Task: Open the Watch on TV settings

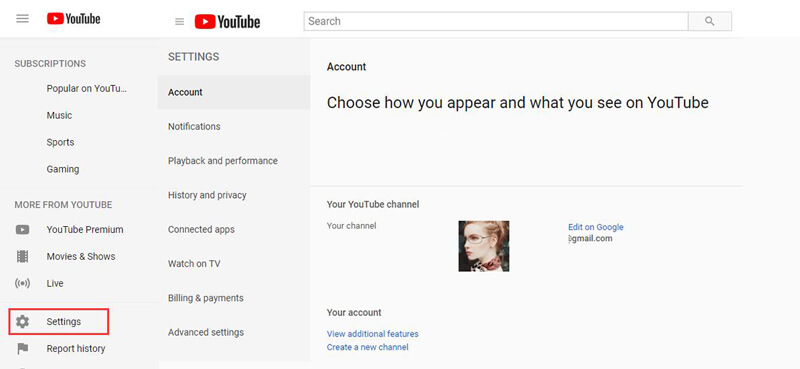Action: tap(194, 264)
